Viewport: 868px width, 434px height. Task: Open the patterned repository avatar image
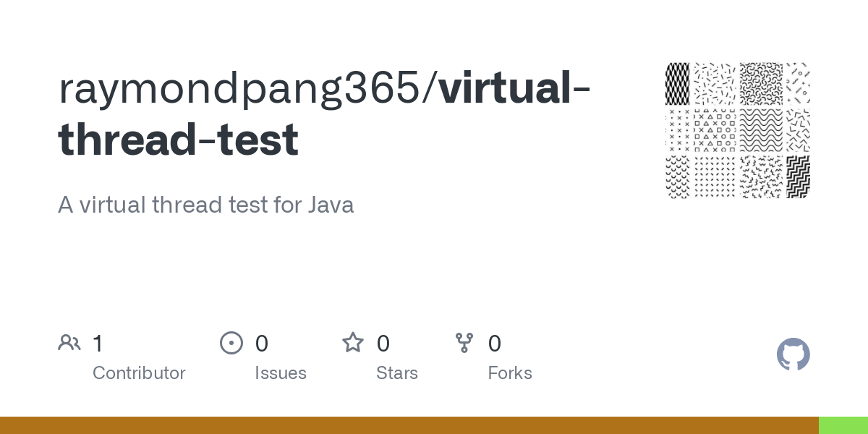(x=738, y=130)
